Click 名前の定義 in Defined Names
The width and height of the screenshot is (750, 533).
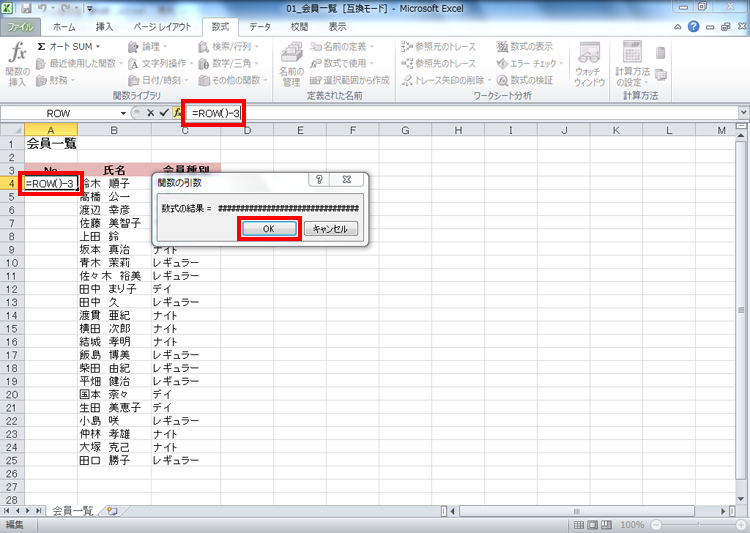[x=342, y=46]
